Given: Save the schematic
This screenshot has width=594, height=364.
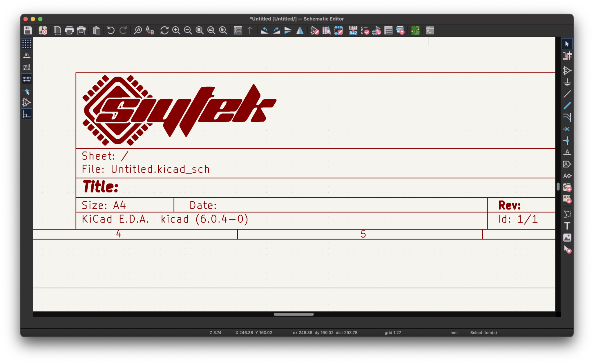Looking at the screenshot, I should tap(28, 30).
